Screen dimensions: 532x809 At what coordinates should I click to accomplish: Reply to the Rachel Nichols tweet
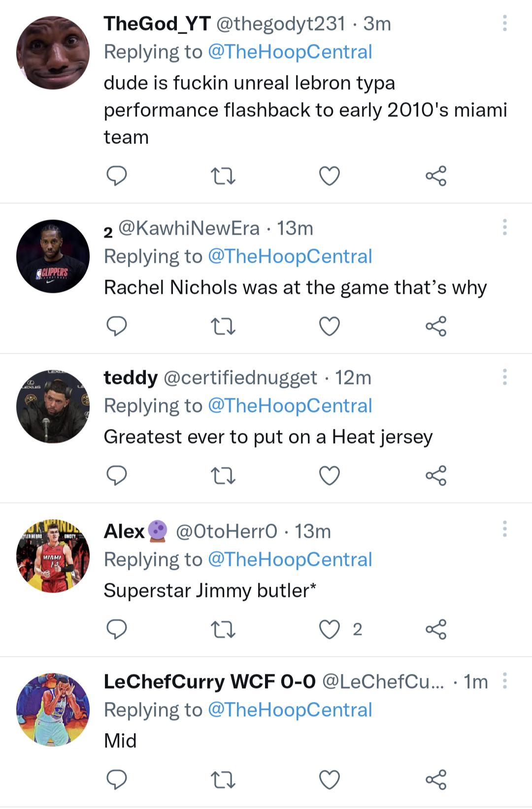pos(117,326)
